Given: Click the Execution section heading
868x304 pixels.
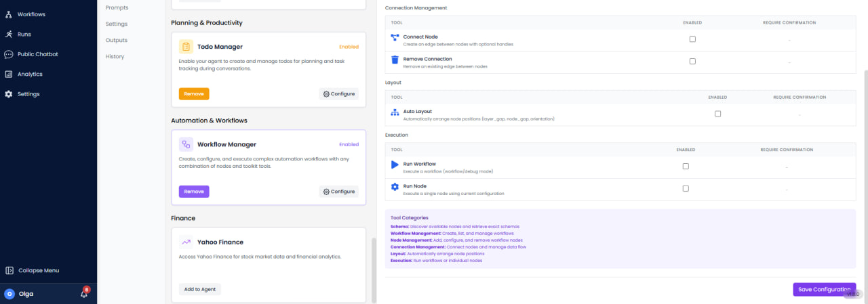Looking at the screenshot, I should (x=396, y=135).
